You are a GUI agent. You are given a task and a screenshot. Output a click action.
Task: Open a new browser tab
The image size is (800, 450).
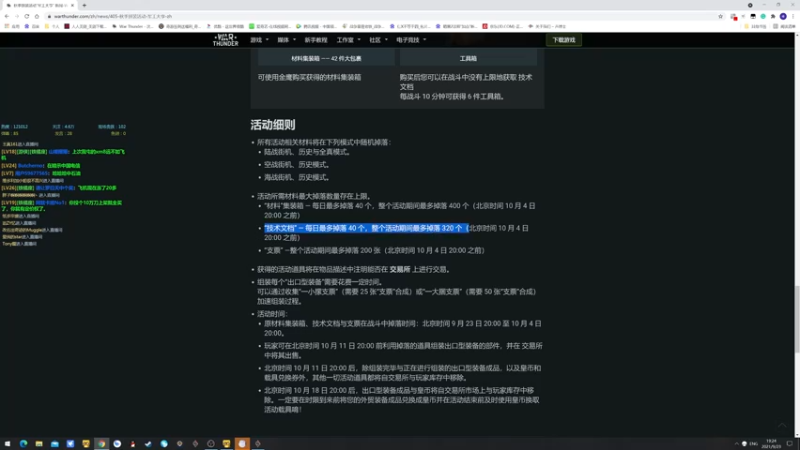coord(84,5)
